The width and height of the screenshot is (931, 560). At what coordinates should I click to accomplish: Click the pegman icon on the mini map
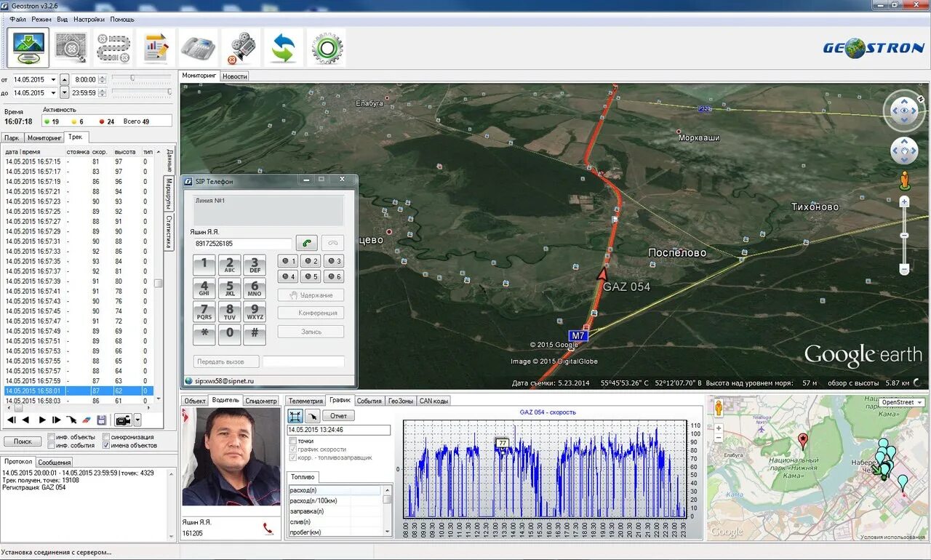click(x=719, y=409)
